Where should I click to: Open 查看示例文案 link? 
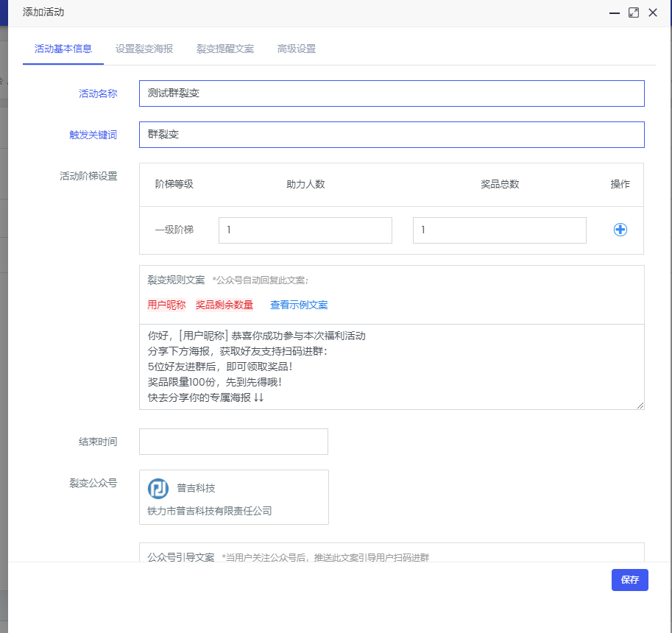coord(299,305)
